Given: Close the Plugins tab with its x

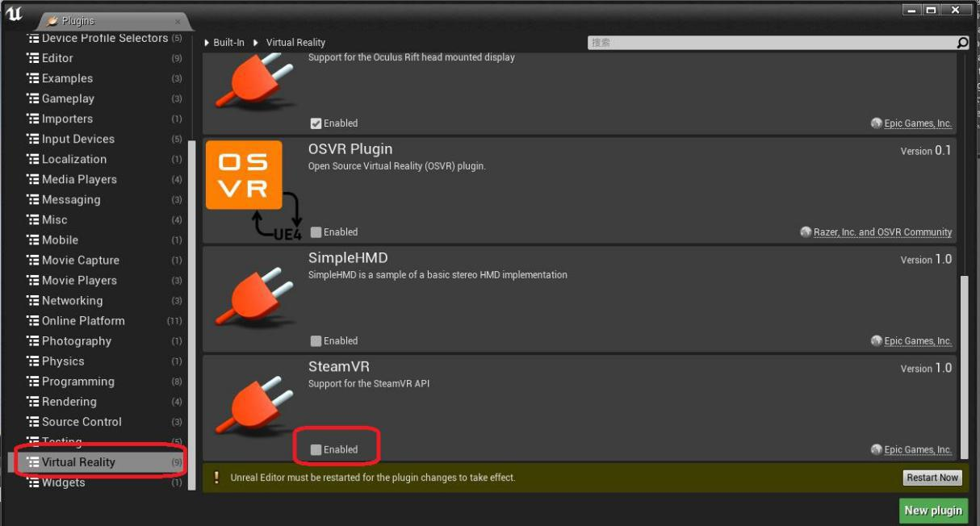Looking at the screenshot, I should tap(178, 22).
